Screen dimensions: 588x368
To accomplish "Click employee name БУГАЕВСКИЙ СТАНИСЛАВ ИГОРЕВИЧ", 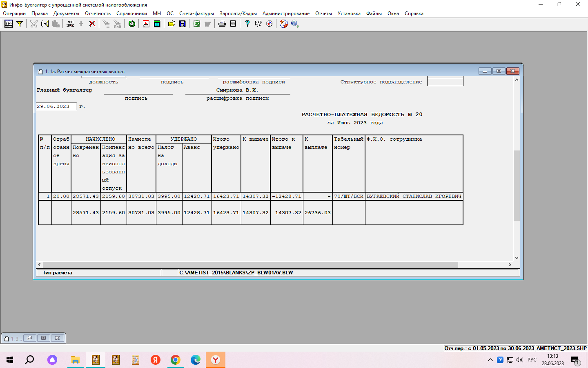I will point(414,196).
